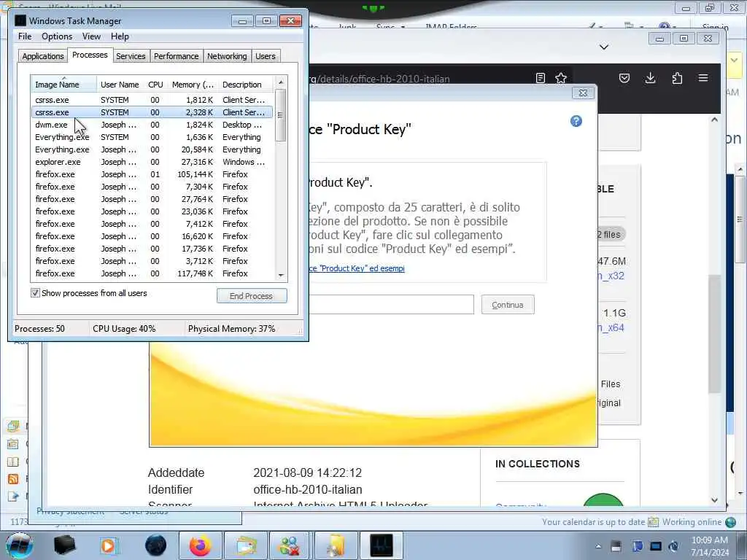Open the Pocket save icon in Firefox
747x560 pixels.
[624, 78]
